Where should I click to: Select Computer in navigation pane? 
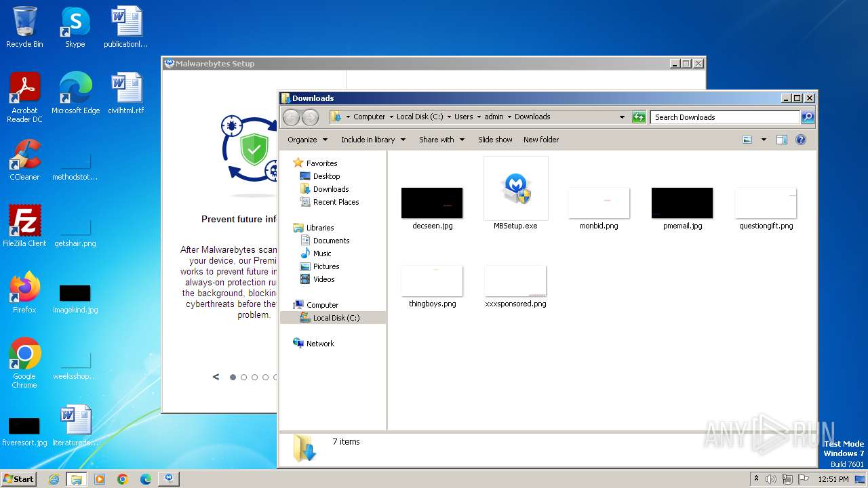322,305
